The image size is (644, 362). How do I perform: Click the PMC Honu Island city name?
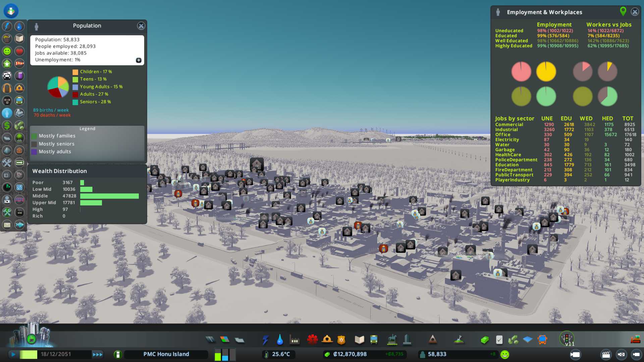point(166,354)
